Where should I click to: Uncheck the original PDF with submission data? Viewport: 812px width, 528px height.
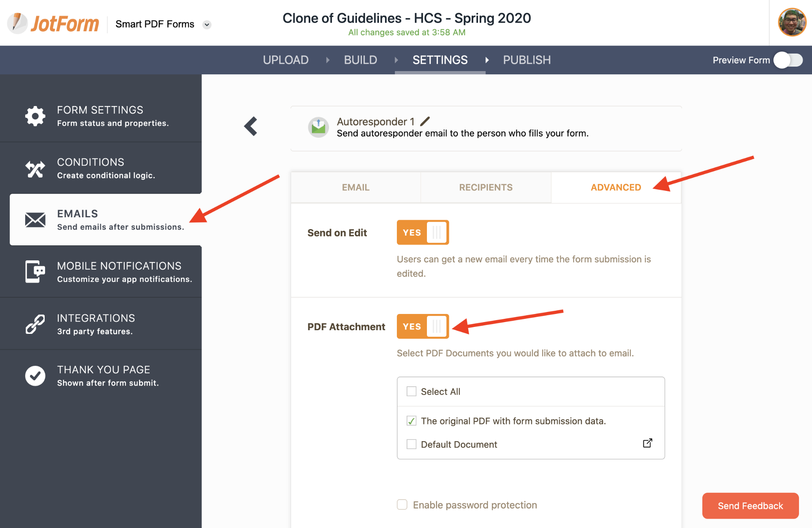(411, 421)
